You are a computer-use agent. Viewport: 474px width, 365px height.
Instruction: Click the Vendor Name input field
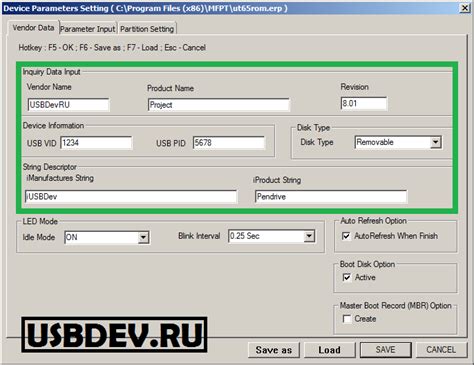(x=68, y=105)
